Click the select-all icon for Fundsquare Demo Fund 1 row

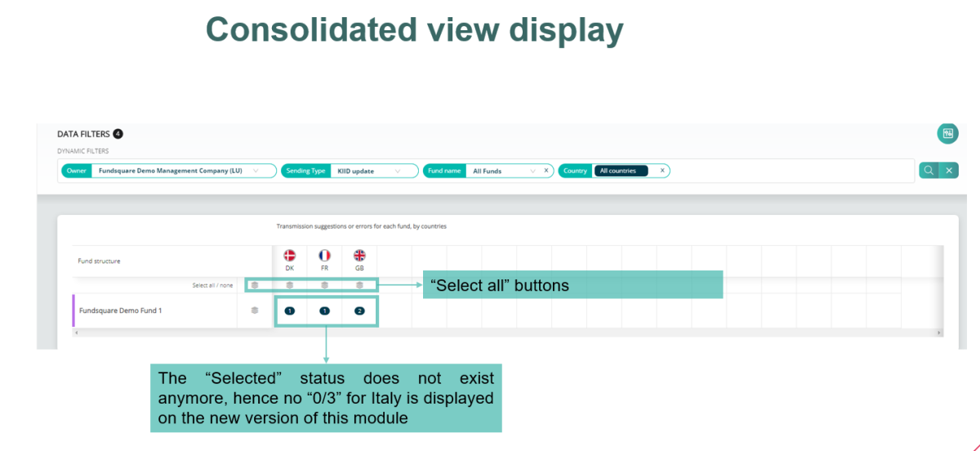tap(255, 310)
